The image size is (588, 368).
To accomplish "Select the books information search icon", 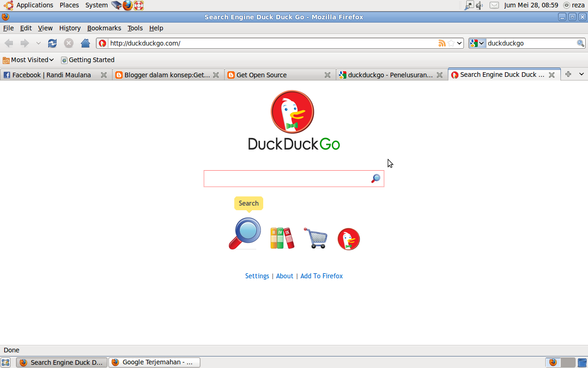I will (282, 238).
